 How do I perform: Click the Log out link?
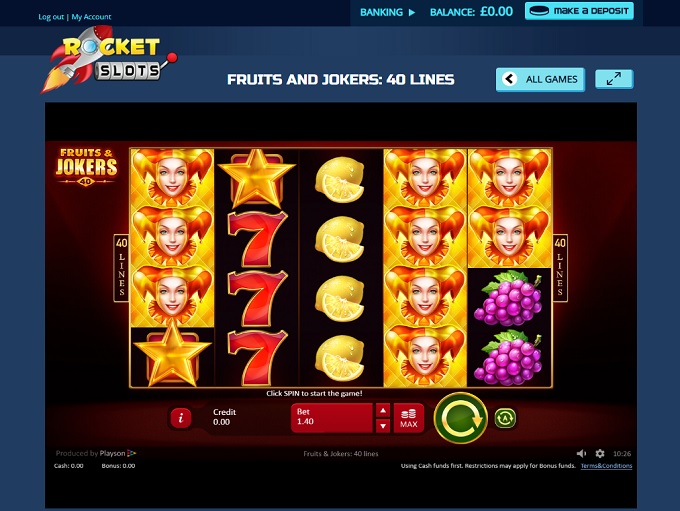tap(51, 17)
